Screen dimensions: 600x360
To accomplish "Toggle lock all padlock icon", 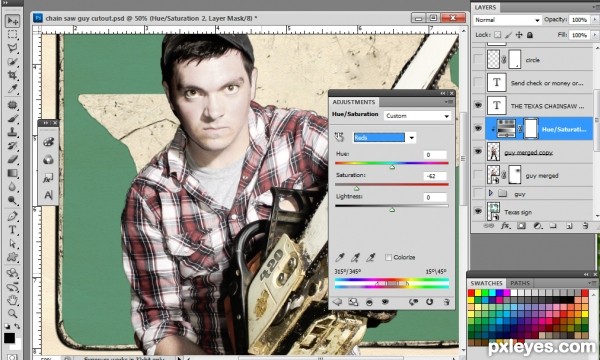I will click(530, 35).
